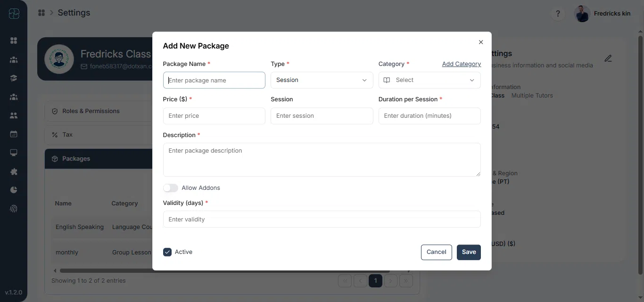This screenshot has width=644, height=302.
Task: Go to last page of packages
Action: (x=406, y=281)
